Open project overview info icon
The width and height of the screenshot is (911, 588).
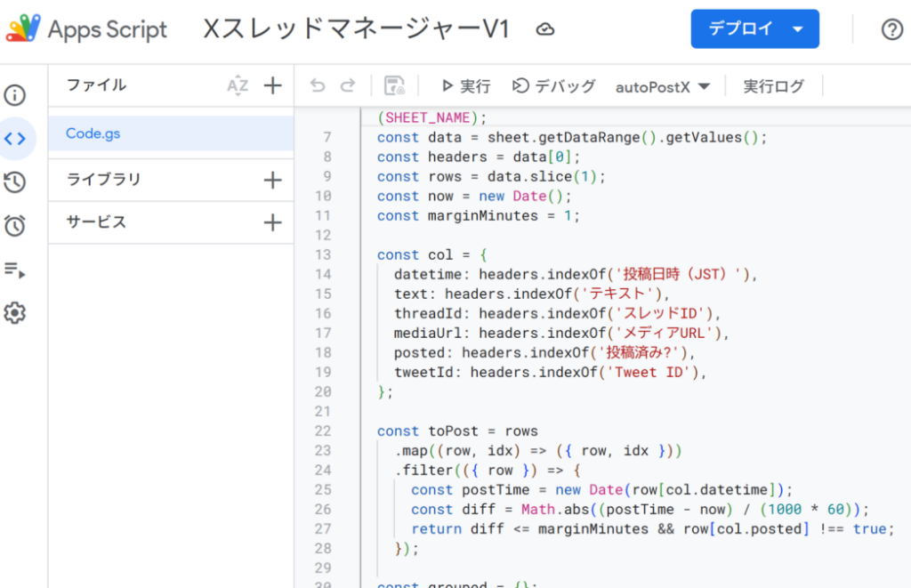[14, 95]
